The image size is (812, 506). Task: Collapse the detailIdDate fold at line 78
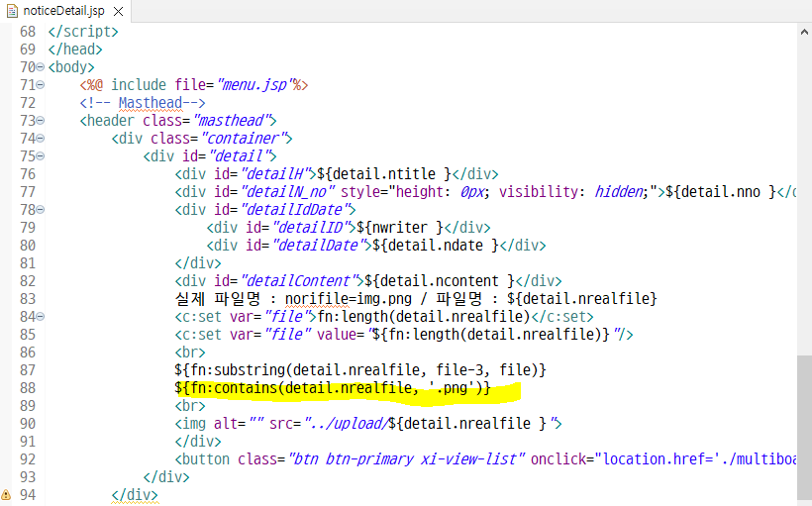pos(41,210)
